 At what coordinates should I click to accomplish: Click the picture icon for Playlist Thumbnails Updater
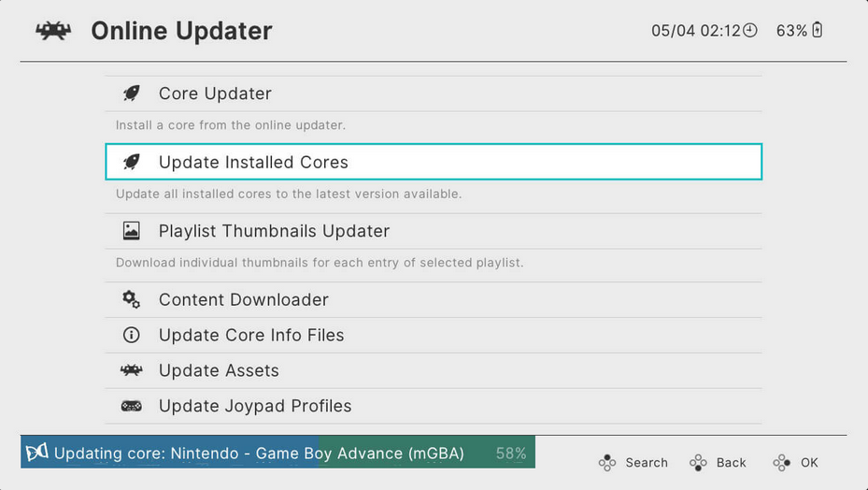(131, 231)
